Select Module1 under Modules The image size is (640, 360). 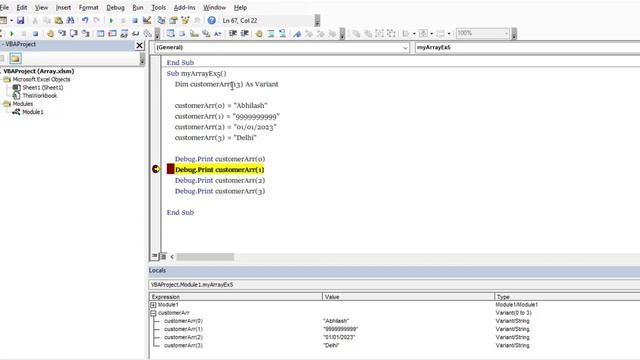(33, 112)
